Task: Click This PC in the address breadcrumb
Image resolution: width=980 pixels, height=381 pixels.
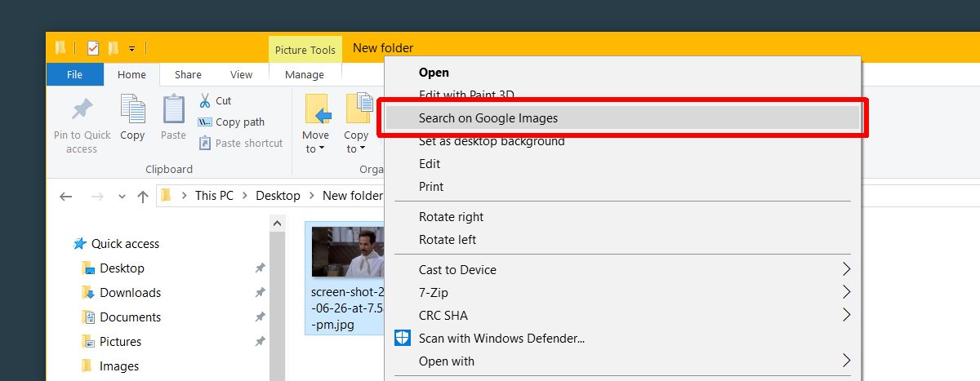Action: tap(214, 196)
